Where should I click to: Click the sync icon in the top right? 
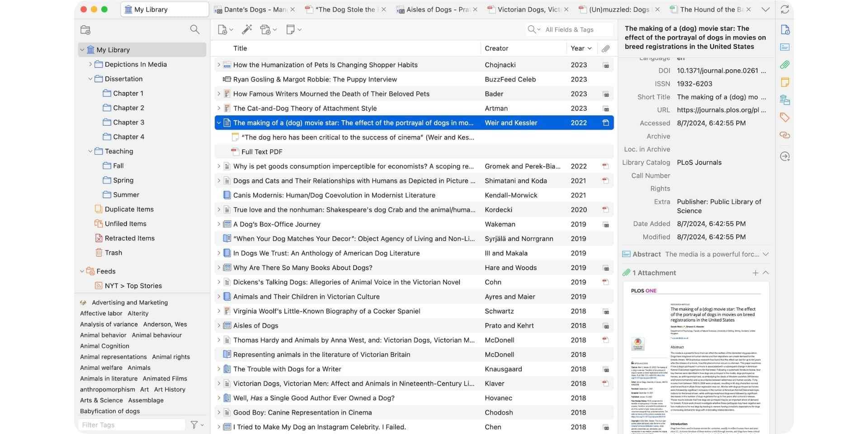(784, 9)
